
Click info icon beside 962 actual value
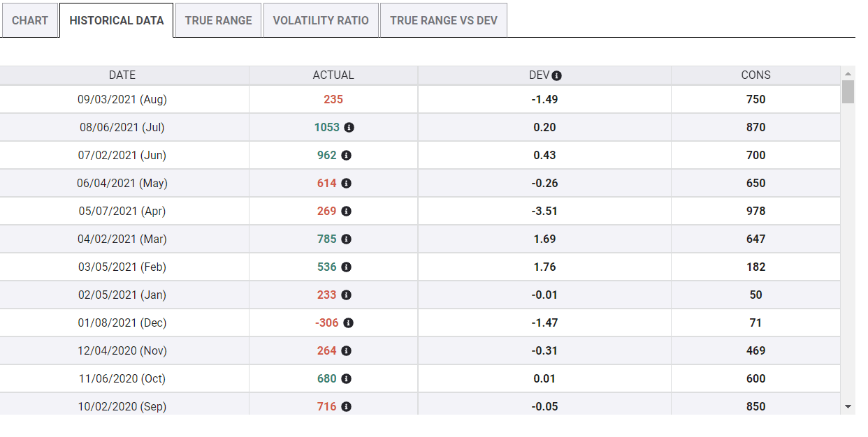[x=347, y=156]
